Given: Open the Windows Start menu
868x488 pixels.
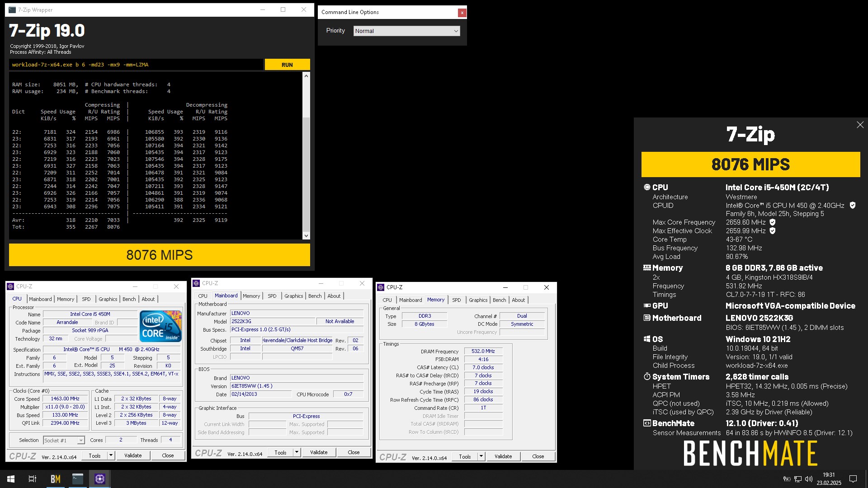Looking at the screenshot, I should click(x=11, y=479).
